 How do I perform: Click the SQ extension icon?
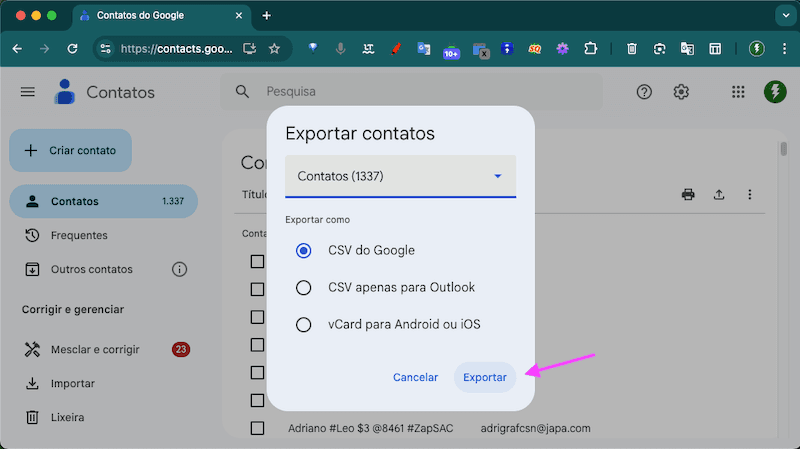coord(535,49)
